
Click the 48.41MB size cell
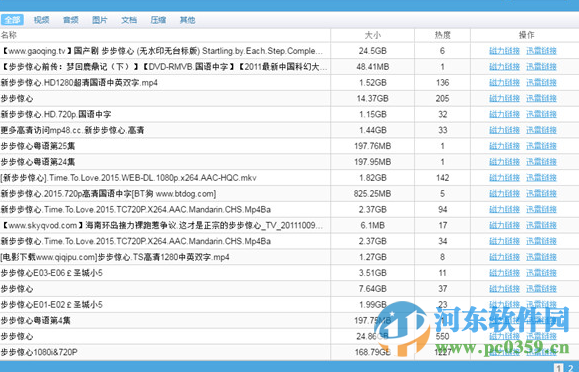coord(373,67)
